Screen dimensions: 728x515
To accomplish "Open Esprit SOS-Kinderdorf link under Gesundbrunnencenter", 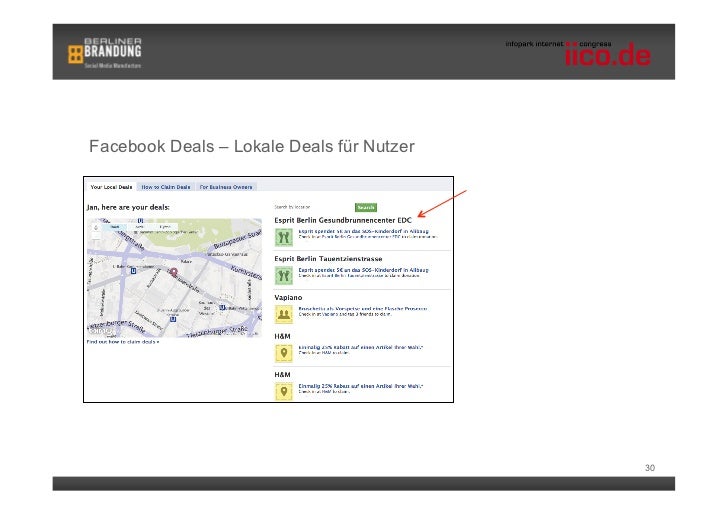I will pyautogui.click(x=364, y=231).
